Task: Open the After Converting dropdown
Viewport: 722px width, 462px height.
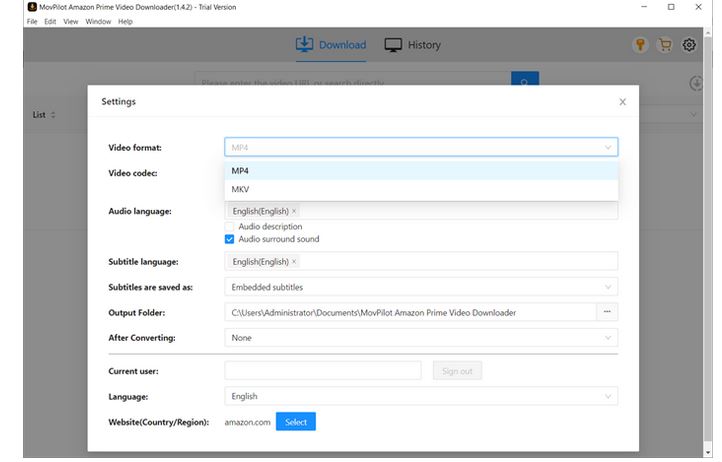Action: pos(421,338)
